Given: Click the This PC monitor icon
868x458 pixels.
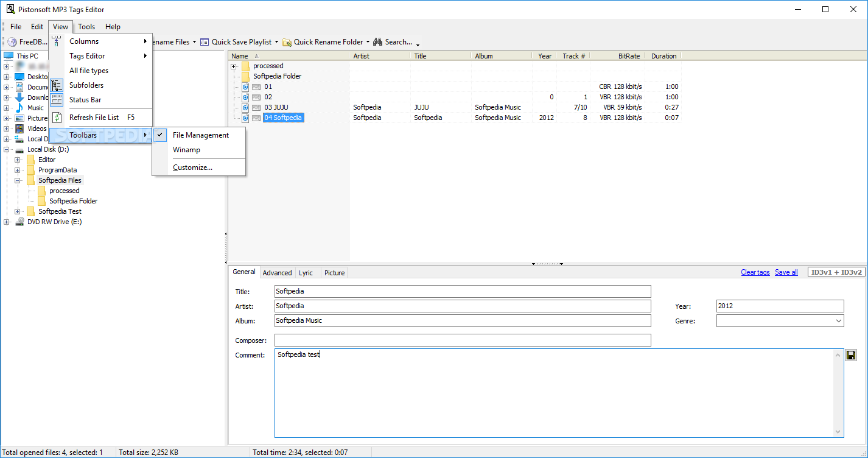Looking at the screenshot, I should 9,56.
